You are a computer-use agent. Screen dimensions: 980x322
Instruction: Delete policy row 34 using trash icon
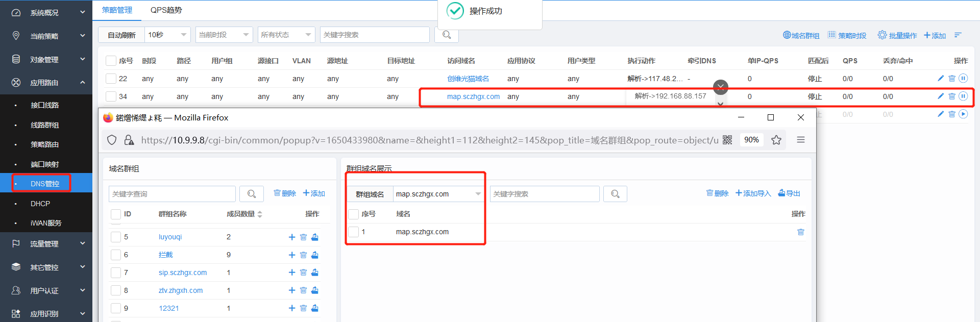click(952, 96)
